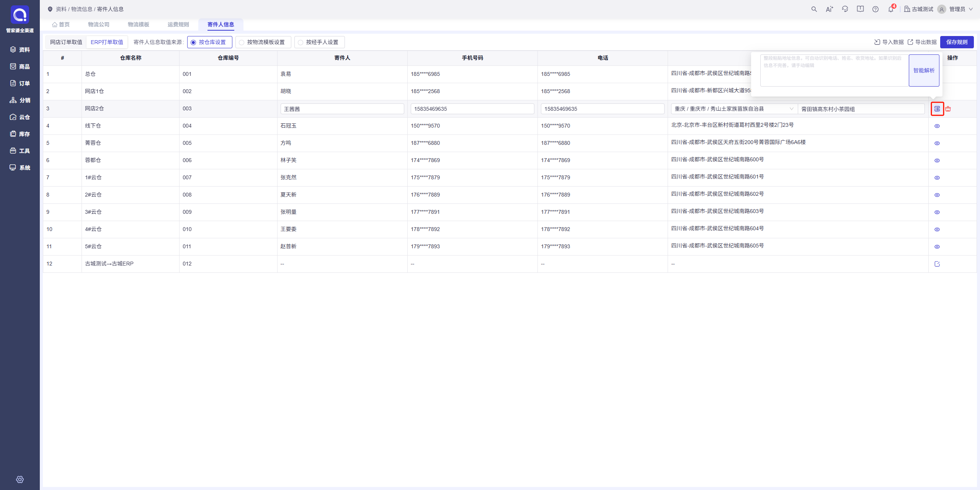
Task: Reveal masked info for 5#云仓 row
Action: 937,247
